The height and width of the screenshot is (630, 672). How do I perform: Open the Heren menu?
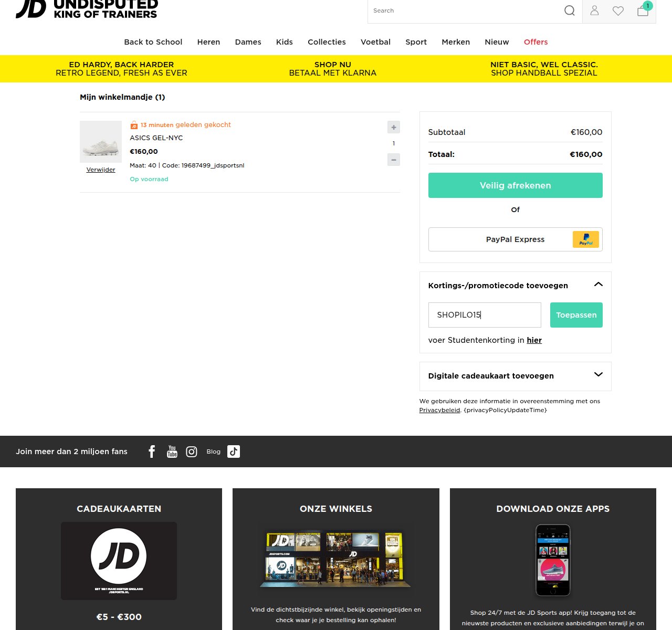tap(208, 42)
